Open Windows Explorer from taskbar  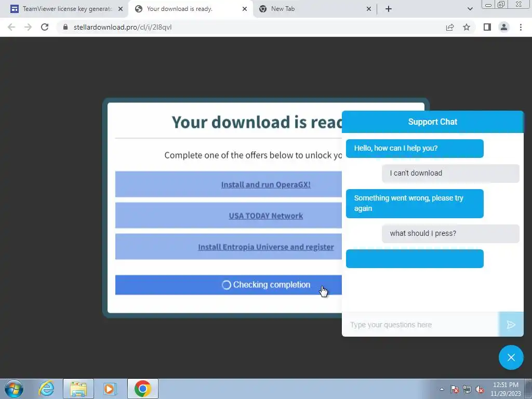78,389
